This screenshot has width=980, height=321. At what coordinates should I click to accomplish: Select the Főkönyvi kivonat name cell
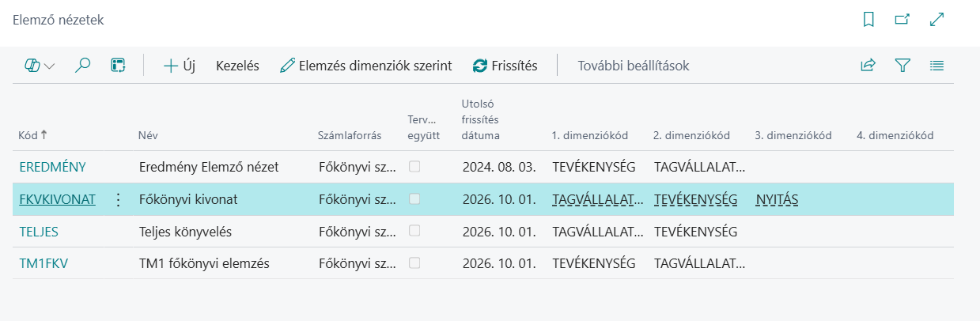pos(187,200)
